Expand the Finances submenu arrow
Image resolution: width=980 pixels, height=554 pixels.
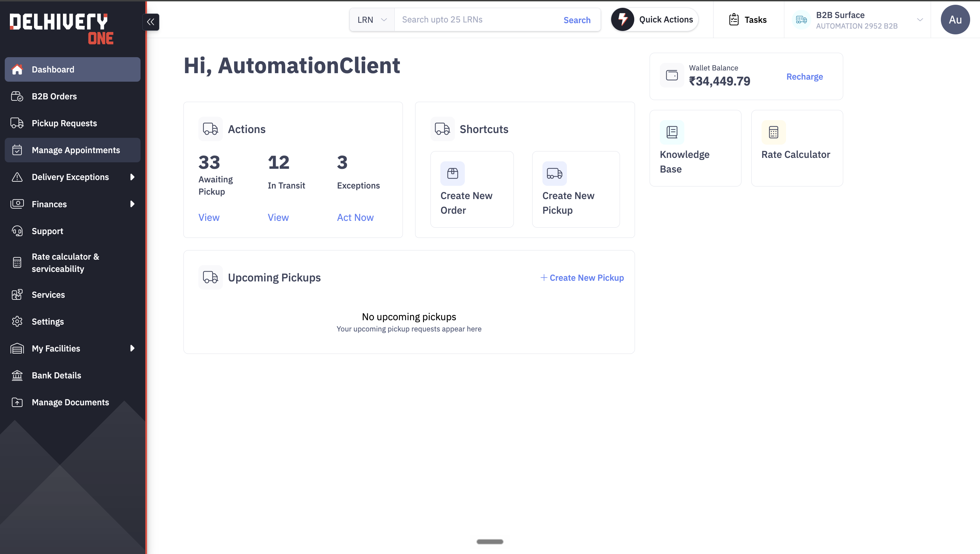point(132,204)
